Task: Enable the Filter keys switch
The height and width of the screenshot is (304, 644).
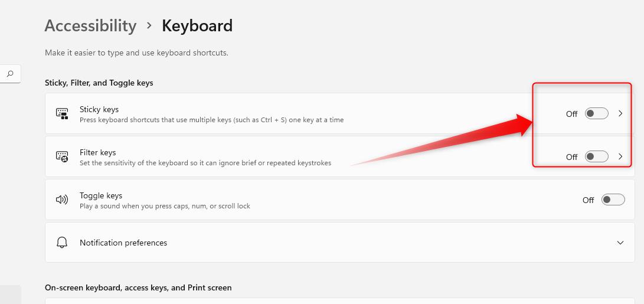Action: pos(596,156)
